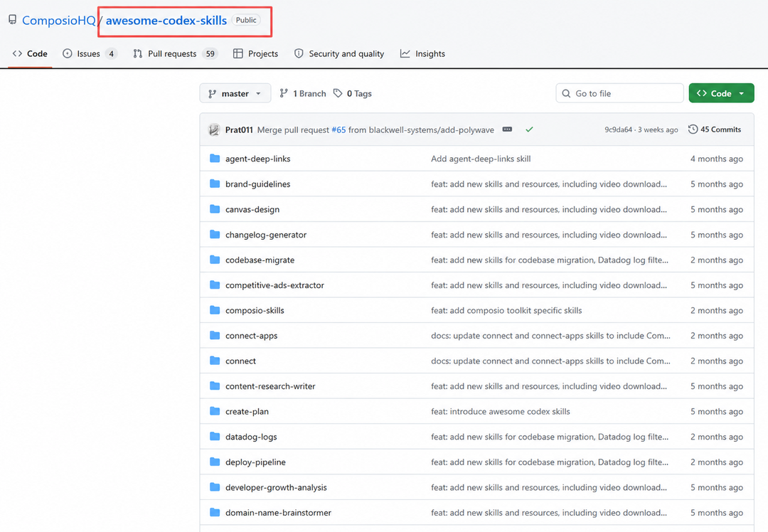This screenshot has width=768, height=532.
Task: Click the folder icon for competitive-ads-extractor
Action: point(215,284)
